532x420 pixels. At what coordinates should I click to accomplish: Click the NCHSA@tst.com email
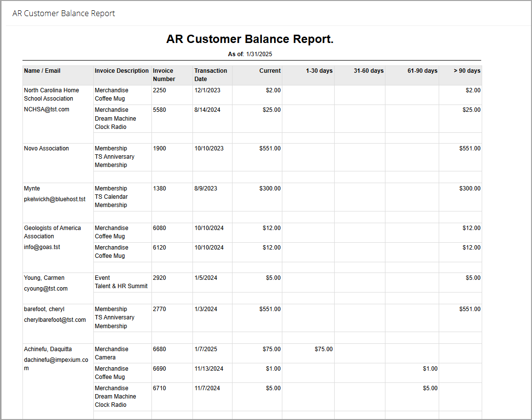point(46,109)
